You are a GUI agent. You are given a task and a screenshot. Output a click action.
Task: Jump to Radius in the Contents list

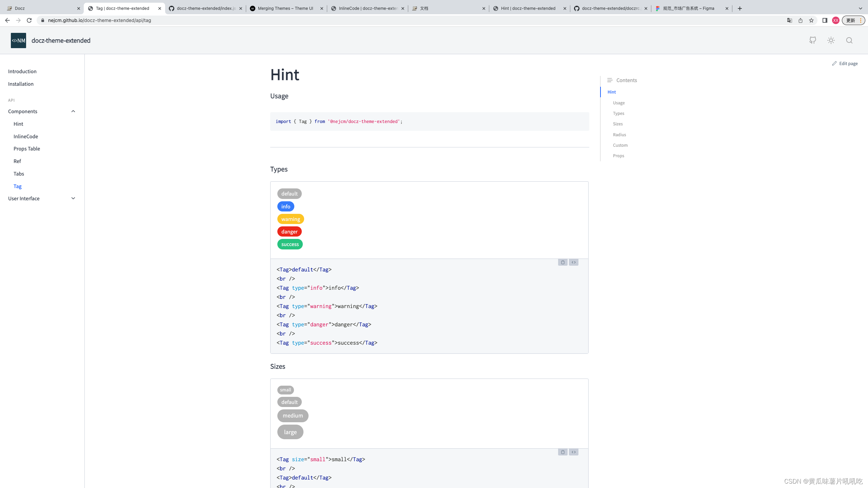tap(619, 135)
